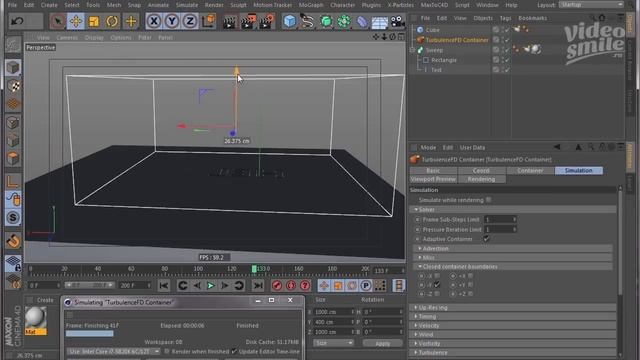Image resolution: width=640 pixels, height=360 pixels.
Task: Play the animation forward
Action: [x=211, y=285]
